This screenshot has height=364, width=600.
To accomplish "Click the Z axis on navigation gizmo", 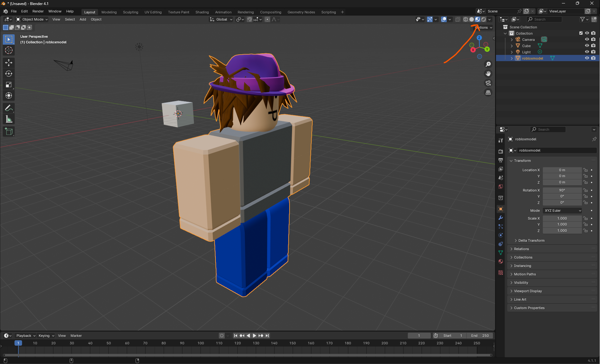I will (x=479, y=38).
